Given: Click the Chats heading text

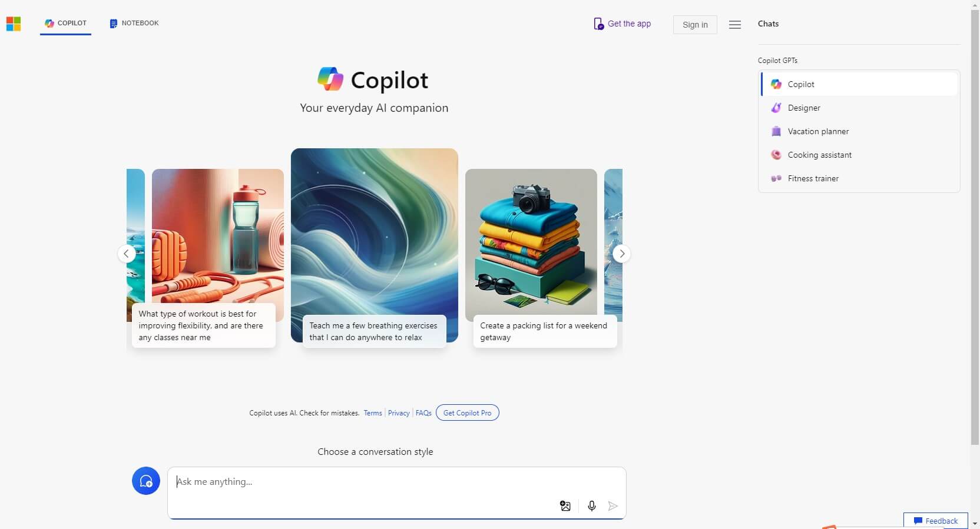Looking at the screenshot, I should [x=768, y=24].
